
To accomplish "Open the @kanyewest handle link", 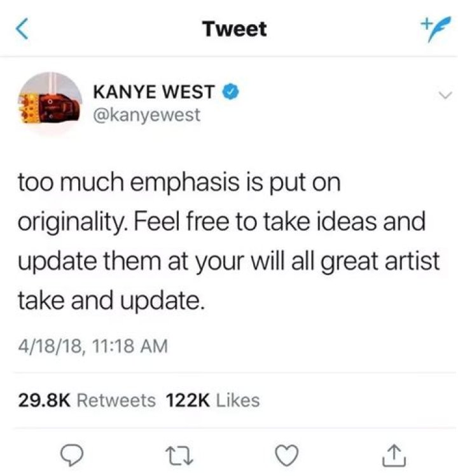I will [x=147, y=115].
